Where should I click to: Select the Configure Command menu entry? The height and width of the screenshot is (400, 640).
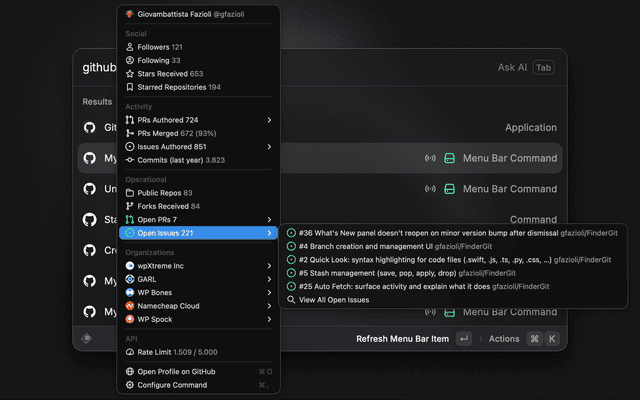[x=198, y=385]
